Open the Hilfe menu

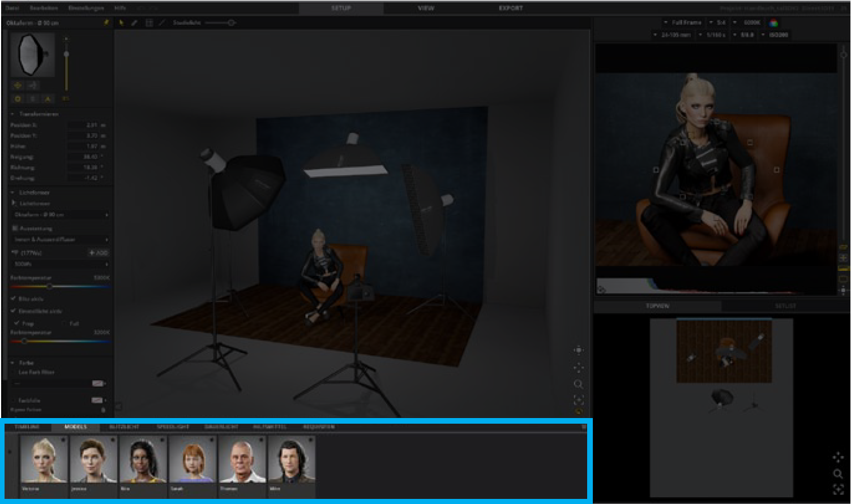tap(120, 8)
